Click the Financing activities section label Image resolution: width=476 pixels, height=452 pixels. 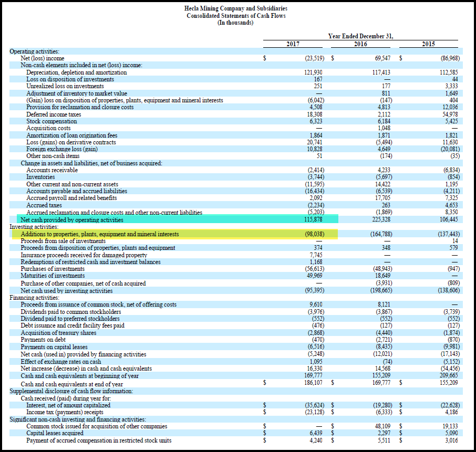(x=34, y=298)
